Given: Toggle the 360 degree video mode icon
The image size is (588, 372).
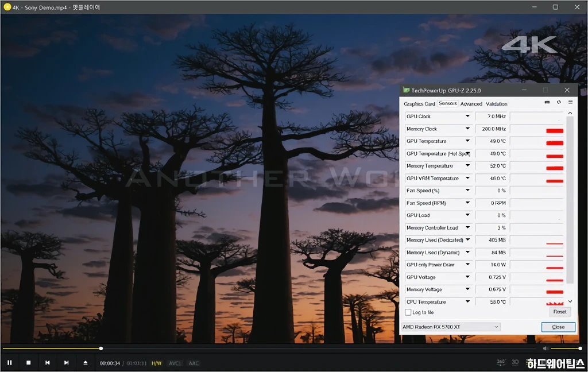Looking at the screenshot, I should point(501,362).
